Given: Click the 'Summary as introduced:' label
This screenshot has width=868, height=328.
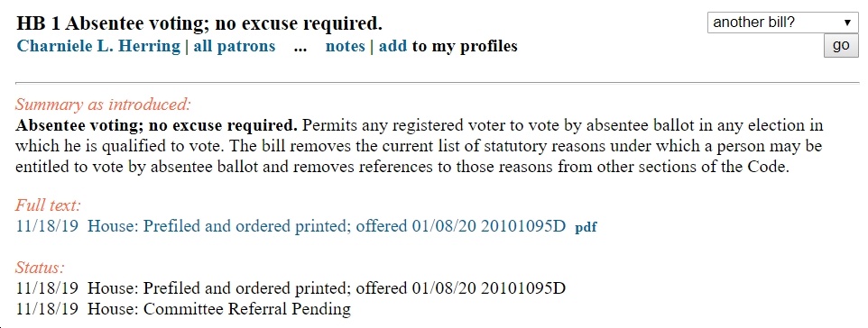Looking at the screenshot, I should 103,104.
